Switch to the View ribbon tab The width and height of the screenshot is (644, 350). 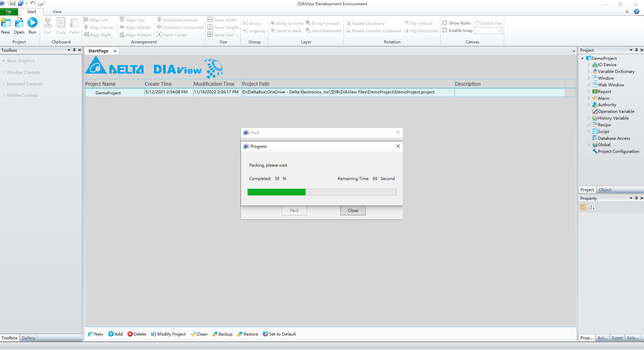[57, 12]
